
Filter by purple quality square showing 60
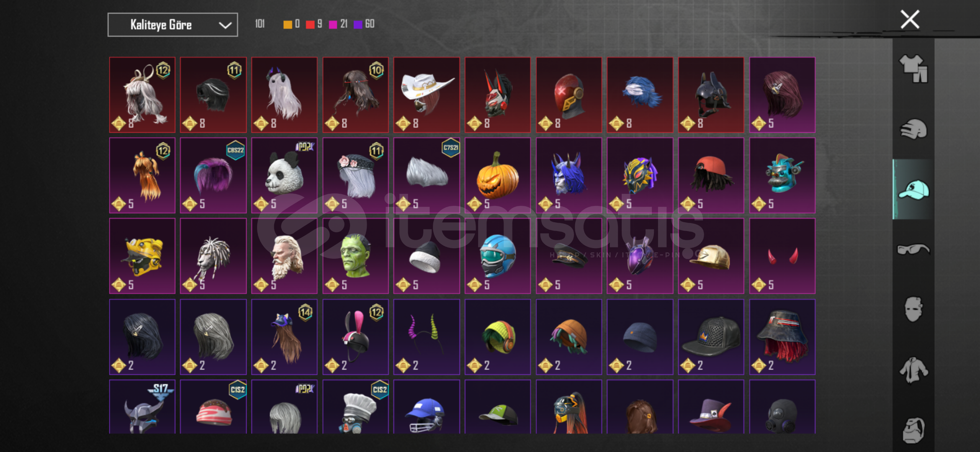point(358,24)
